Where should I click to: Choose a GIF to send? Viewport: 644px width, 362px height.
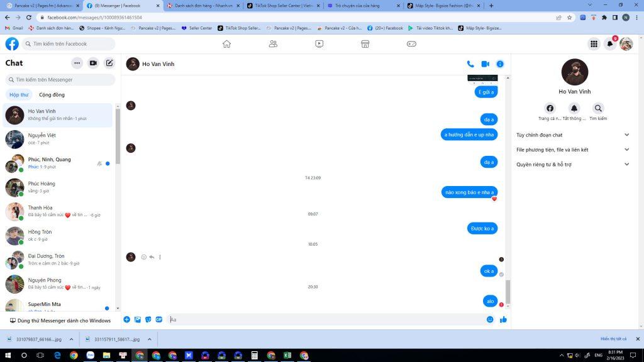(159, 319)
